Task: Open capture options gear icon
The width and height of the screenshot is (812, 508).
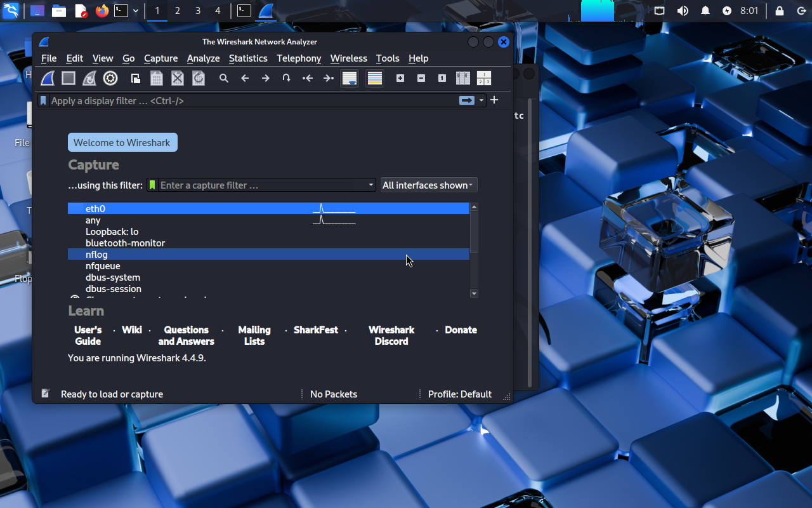Action: pyautogui.click(x=110, y=78)
